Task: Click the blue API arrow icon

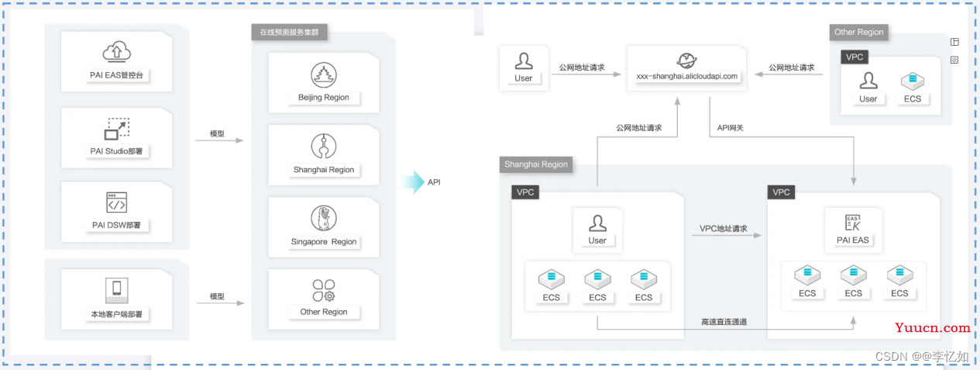Action: pyautogui.click(x=413, y=182)
